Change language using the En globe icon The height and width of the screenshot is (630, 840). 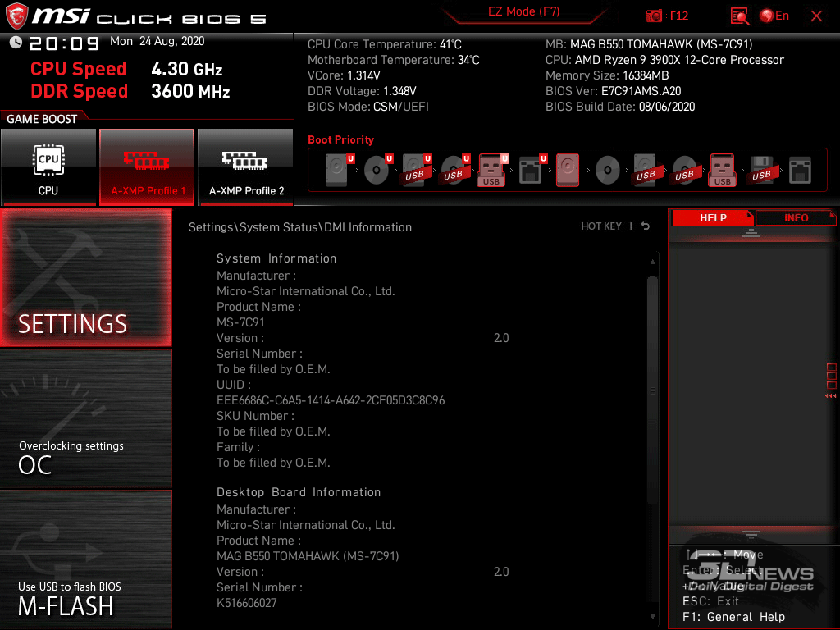[x=774, y=16]
